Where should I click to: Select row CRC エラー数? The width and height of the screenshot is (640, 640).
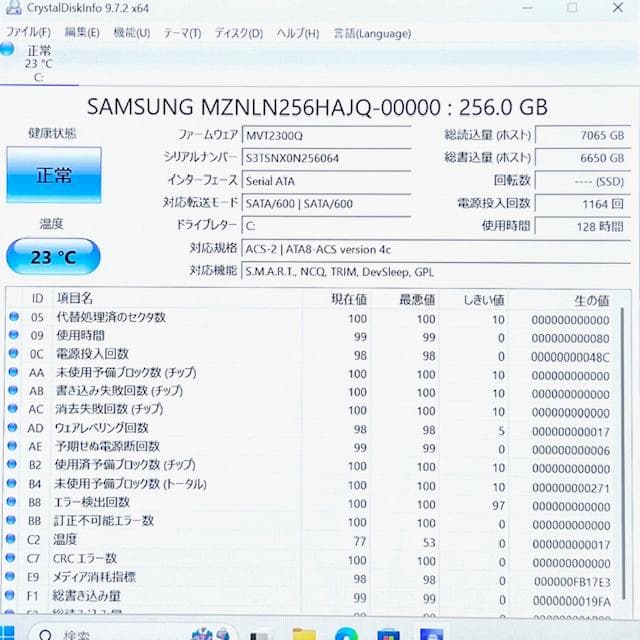310,560
